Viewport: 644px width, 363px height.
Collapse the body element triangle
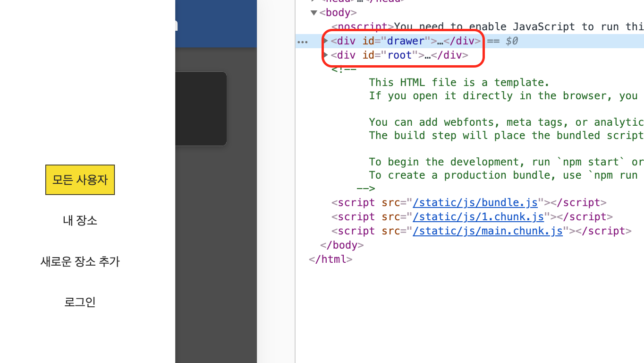pyautogui.click(x=314, y=13)
